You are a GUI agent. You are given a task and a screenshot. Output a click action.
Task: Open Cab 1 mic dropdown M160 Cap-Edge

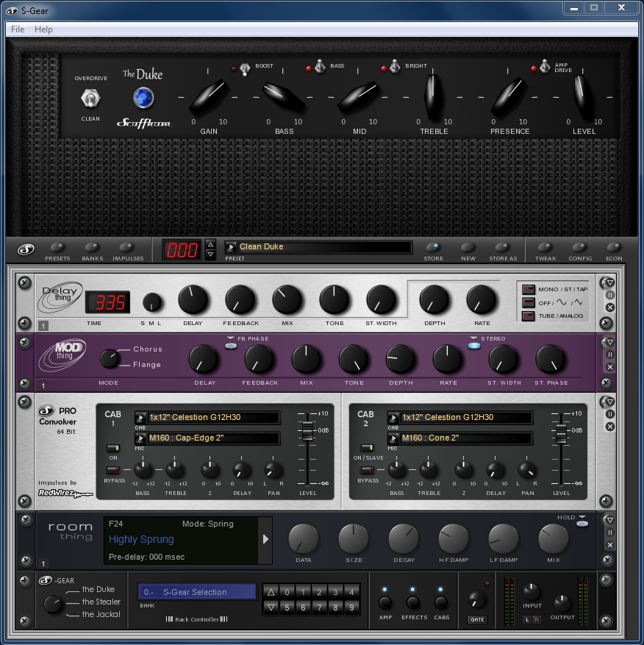140,438
